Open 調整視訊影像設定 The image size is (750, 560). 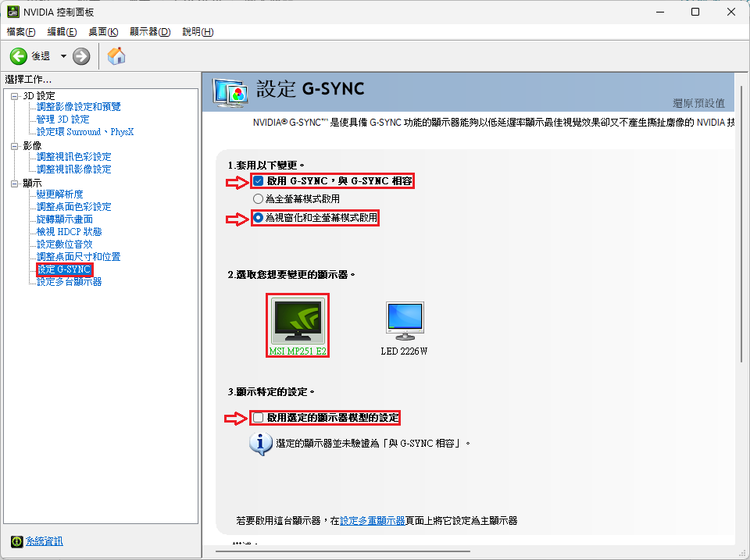[x=74, y=169]
